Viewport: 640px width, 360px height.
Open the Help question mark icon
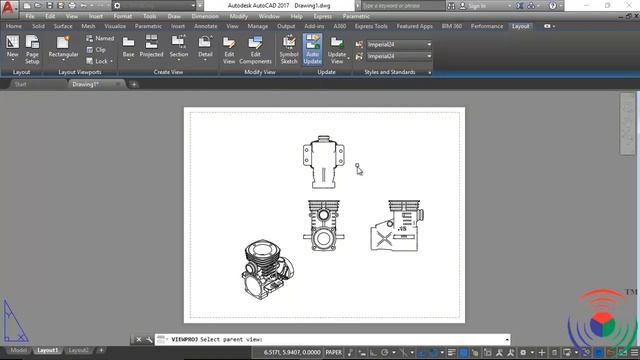552,6
